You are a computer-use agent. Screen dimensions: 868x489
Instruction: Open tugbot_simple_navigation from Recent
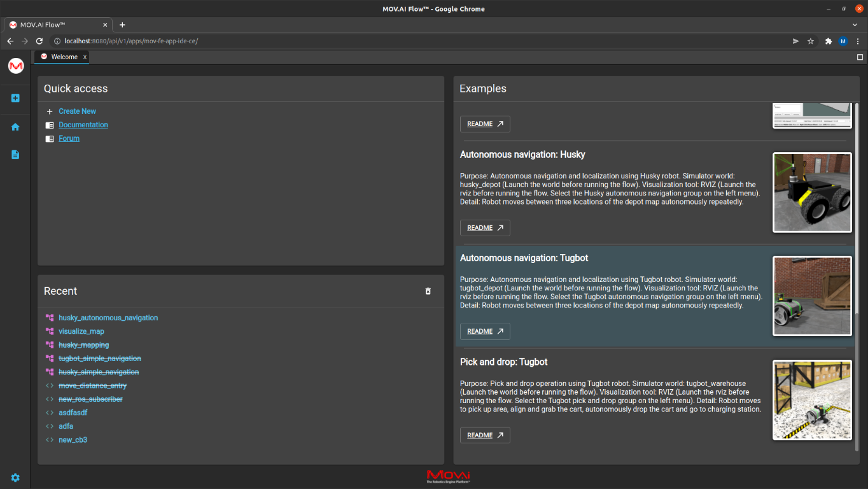click(x=100, y=358)
